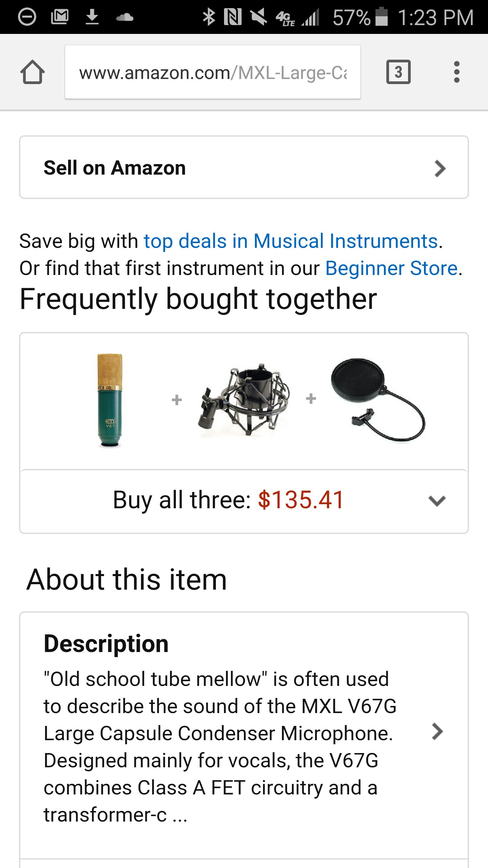Select the black shock mount image
488x868 pixels.
(x=244, y=400)
